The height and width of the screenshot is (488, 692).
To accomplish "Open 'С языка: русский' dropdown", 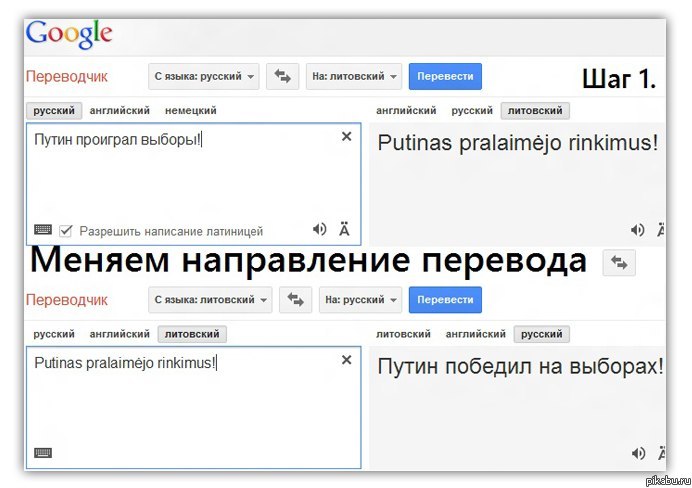I will click(x=203, y=76).
